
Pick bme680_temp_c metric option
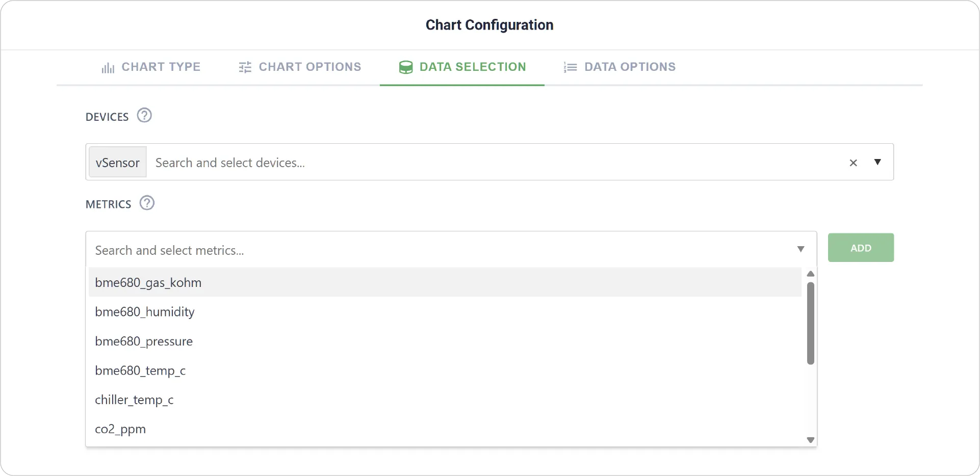click(445, 371)
